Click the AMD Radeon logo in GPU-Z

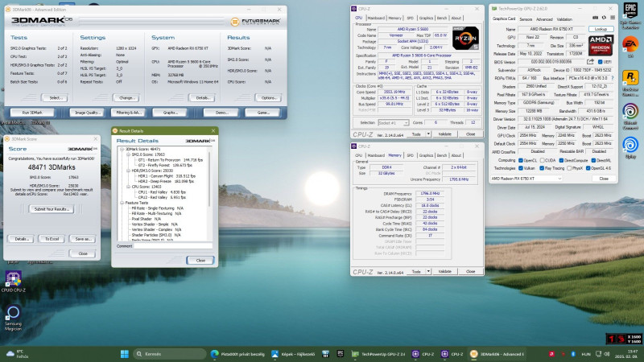(601, 45)
